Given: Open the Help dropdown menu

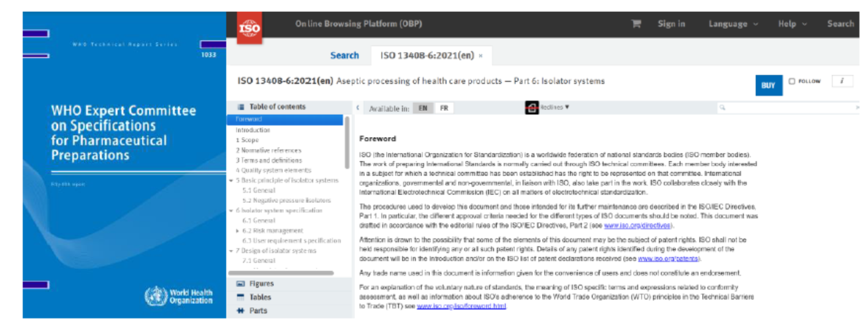Looking at the screenshot, I should coord(792,24).
